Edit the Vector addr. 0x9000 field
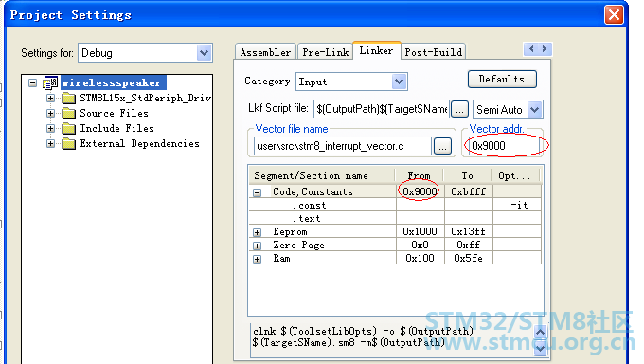The width and height of the screenshot is (644, 364). pyautogui.click(x=505, y=146)
